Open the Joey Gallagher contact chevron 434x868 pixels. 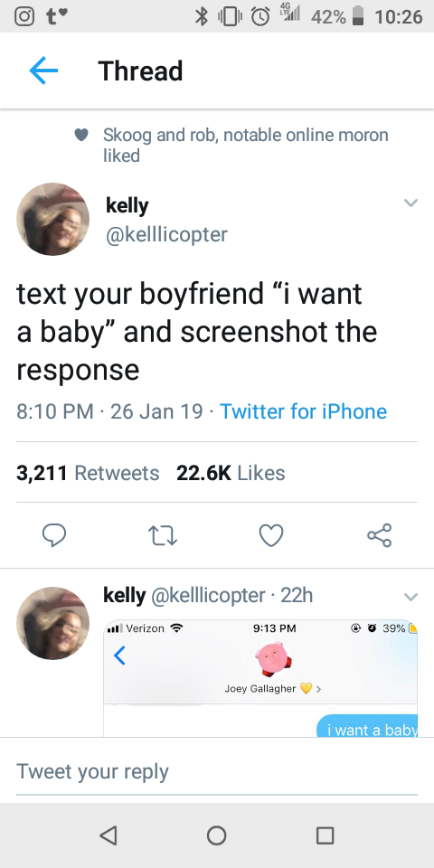(318, 689)
